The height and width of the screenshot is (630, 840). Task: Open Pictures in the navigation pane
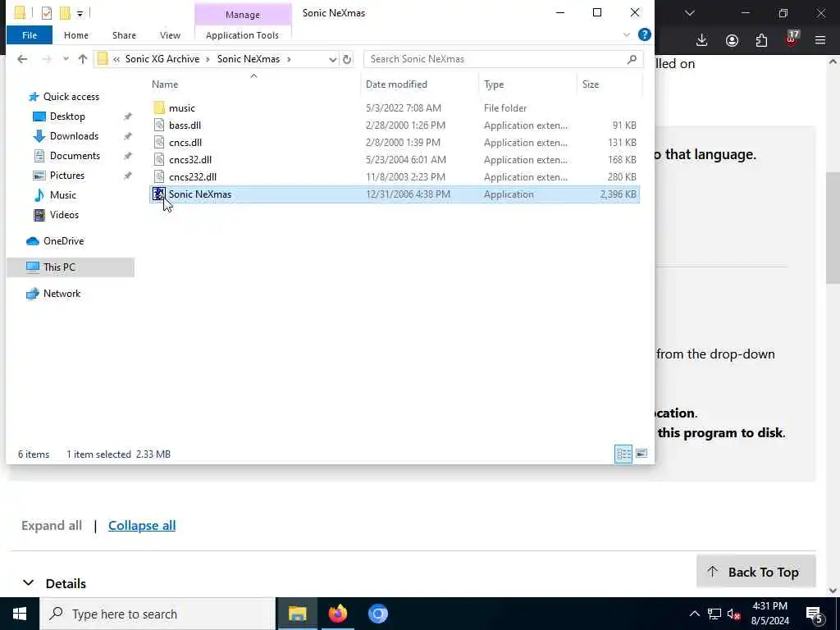[66, 176]
